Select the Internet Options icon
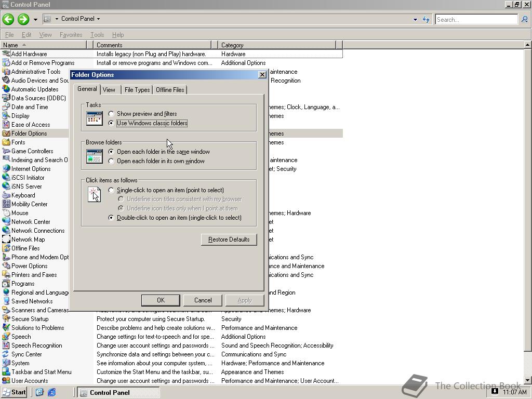 (x=6, y=168)
